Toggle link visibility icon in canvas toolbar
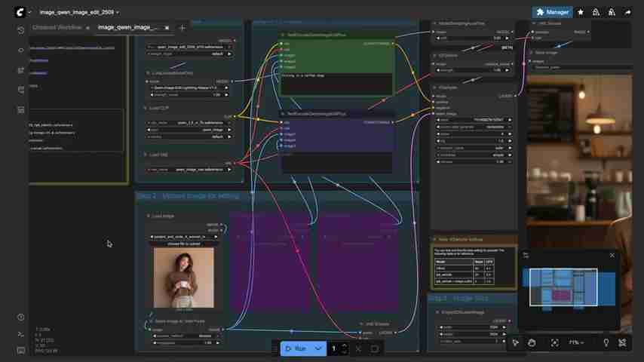The image size is (644, 362). point(622,342)
